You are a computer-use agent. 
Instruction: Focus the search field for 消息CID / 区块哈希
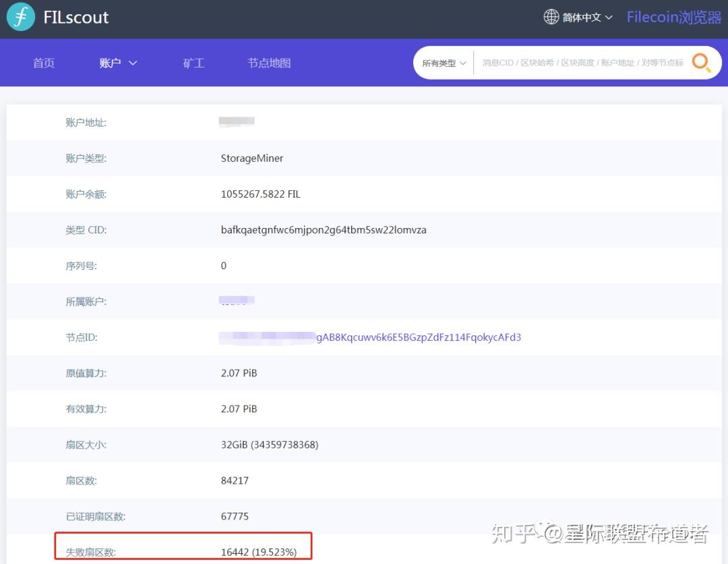point(582,63)
